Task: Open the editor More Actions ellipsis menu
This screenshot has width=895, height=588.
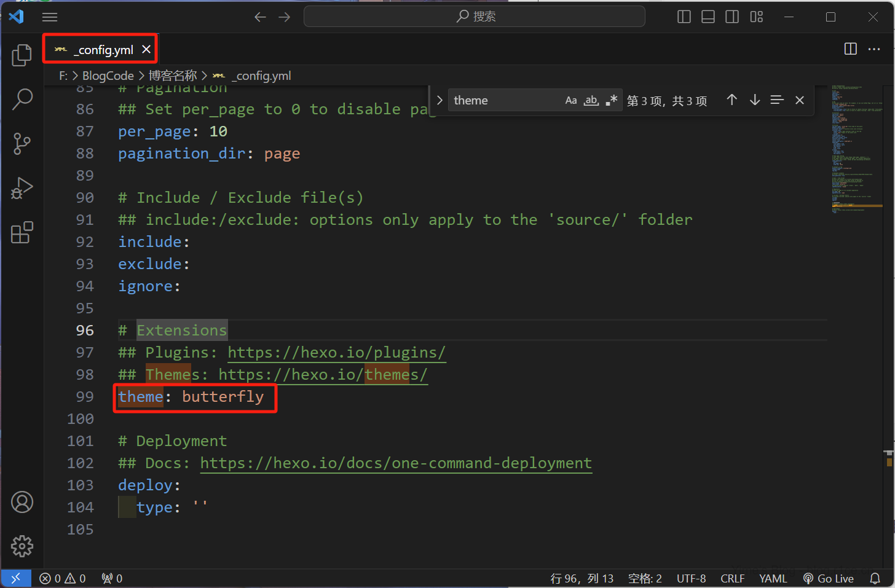Action: (874, 49)
